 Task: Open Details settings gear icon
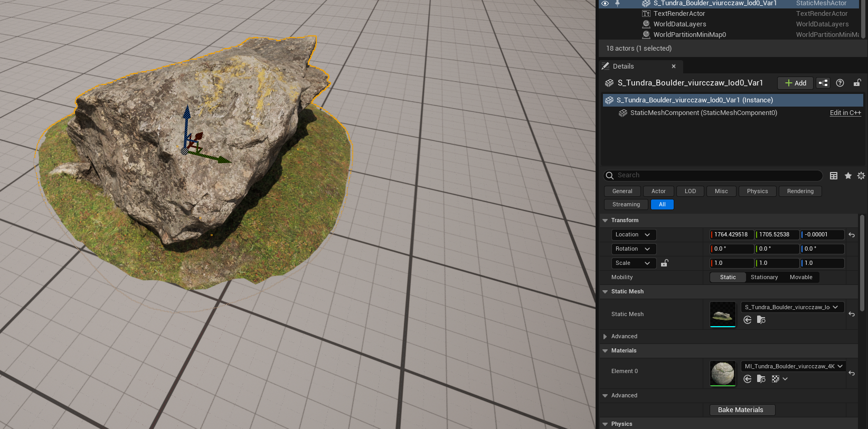point(861,176)
